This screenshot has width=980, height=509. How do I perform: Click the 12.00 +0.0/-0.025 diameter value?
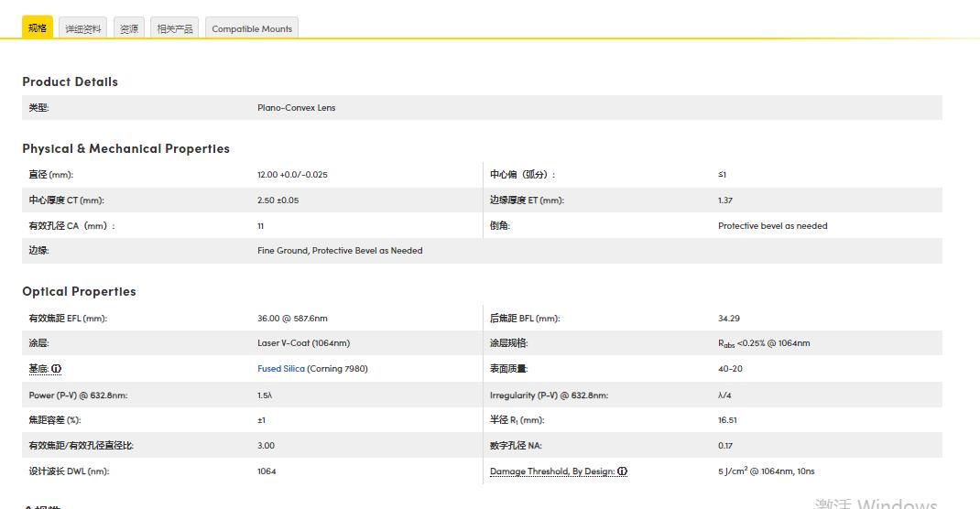tap(292, 175)
